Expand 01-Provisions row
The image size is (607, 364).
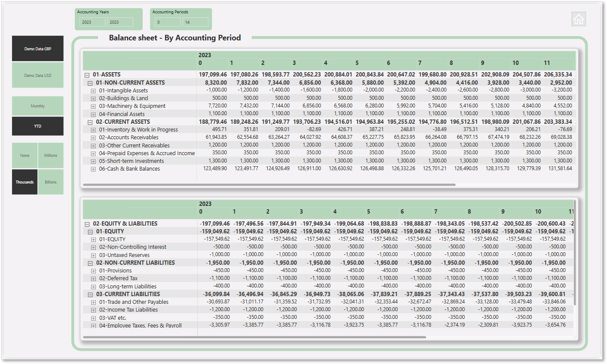pyautogui.click(x=93, y=271)
